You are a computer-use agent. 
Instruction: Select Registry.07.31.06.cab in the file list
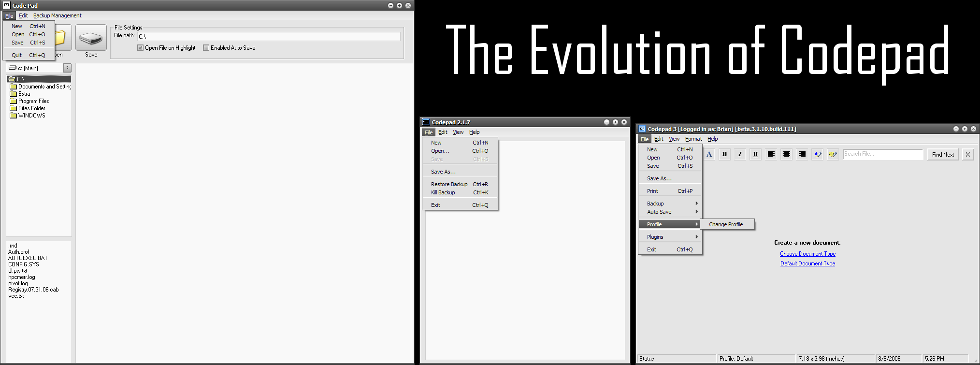pyautogui.click(x=33, y=290)
